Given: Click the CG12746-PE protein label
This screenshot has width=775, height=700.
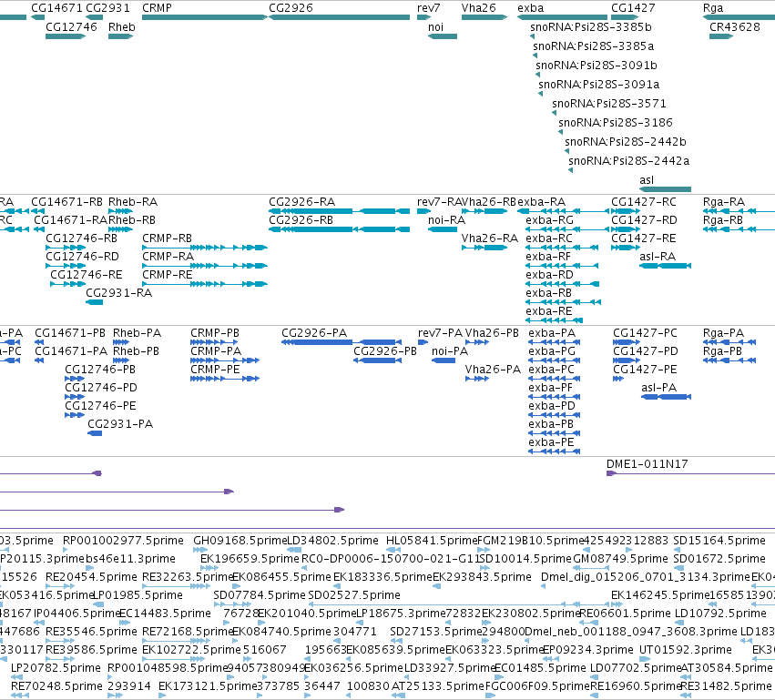Looking at the screenshot, I should pos(100,406).
